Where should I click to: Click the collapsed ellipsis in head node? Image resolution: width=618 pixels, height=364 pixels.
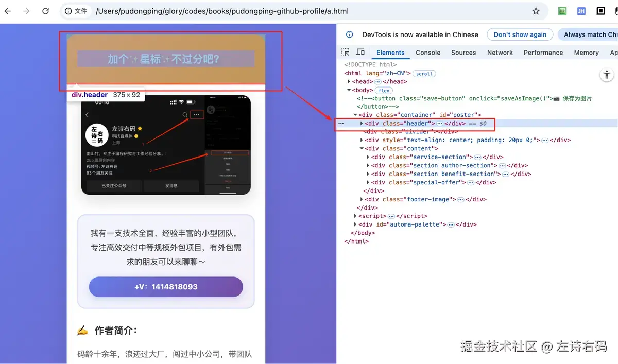point(377,82)
